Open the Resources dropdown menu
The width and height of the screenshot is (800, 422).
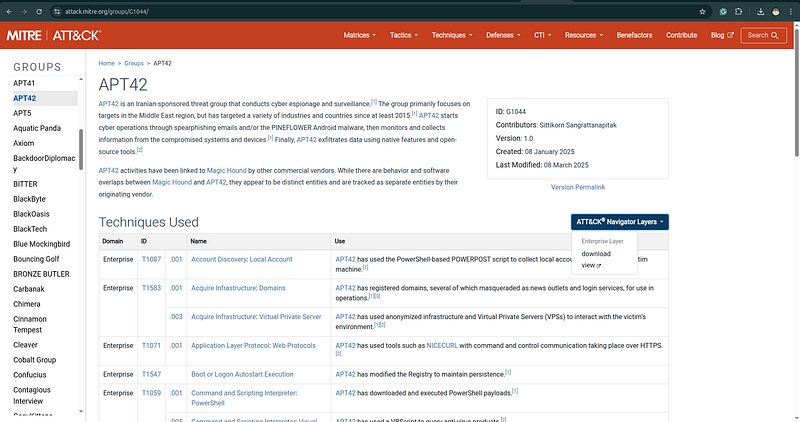(584, 35)
